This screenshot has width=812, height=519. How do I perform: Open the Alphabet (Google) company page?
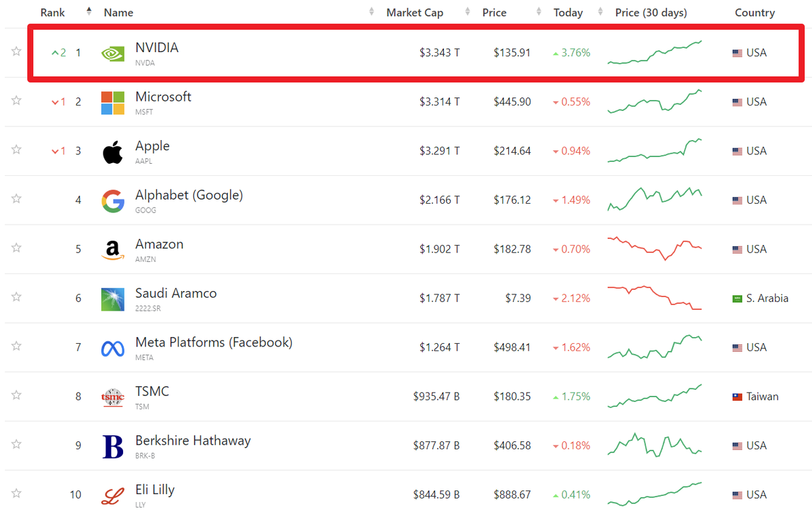tap(189, 195)
